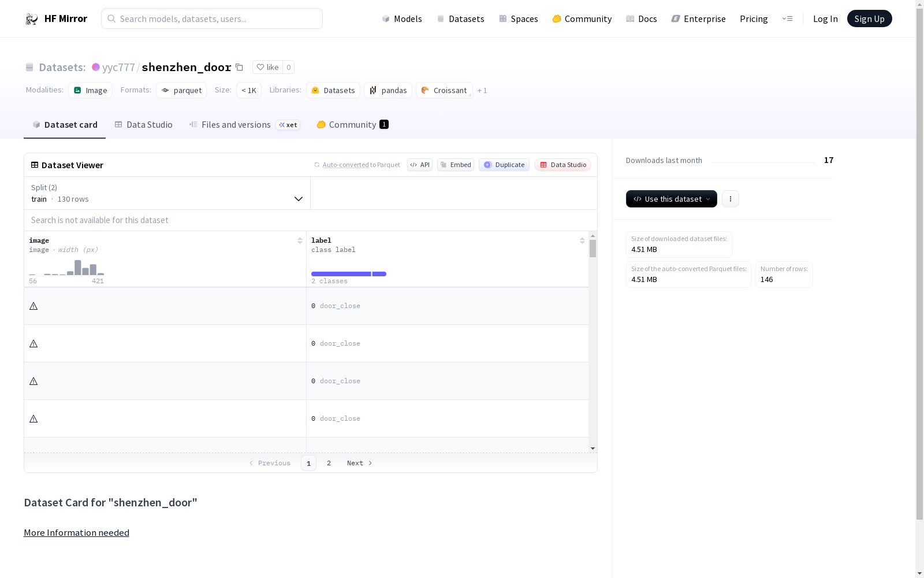Click the Croissant library tag
This screenshot has height=578, width=924.
click(x=444, y=90)
